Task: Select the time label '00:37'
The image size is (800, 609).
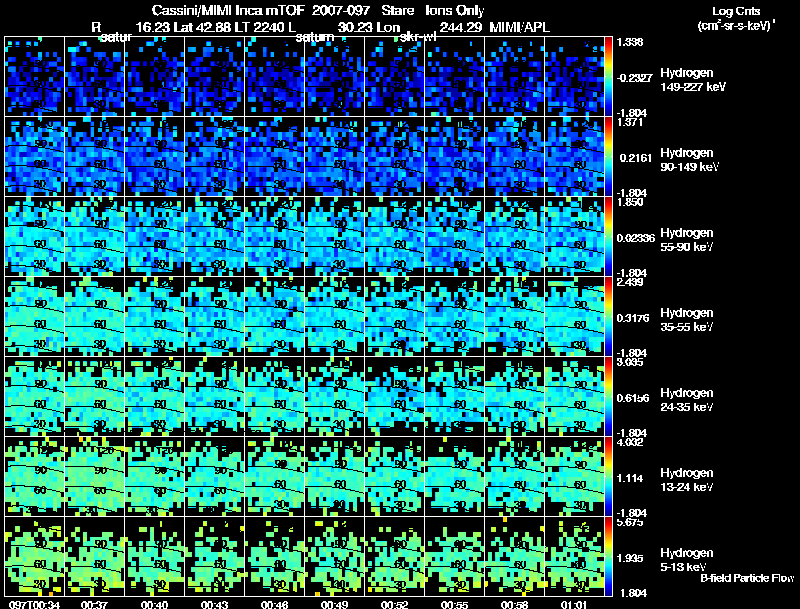Action: 94,605
